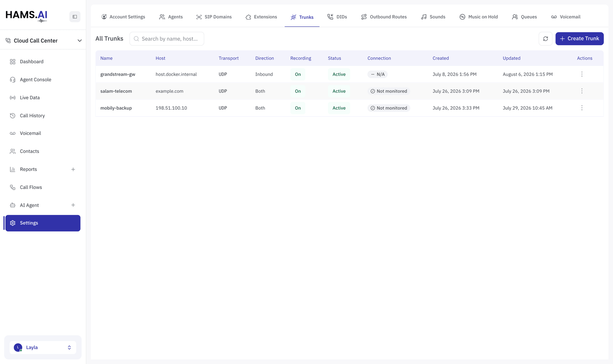Toggle Recording On badge for salam-telecom
613x364 pixels.
[298, 91]
